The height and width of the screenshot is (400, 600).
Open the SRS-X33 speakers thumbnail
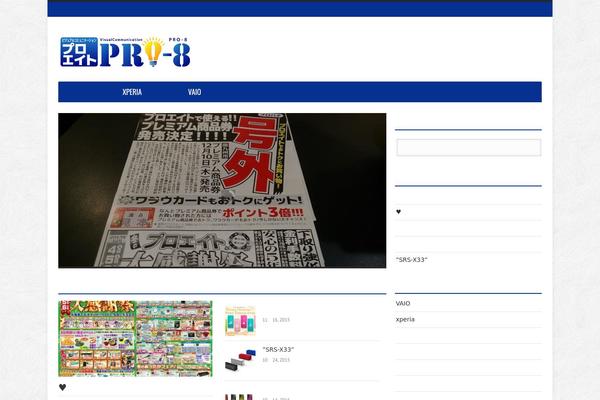240,360
